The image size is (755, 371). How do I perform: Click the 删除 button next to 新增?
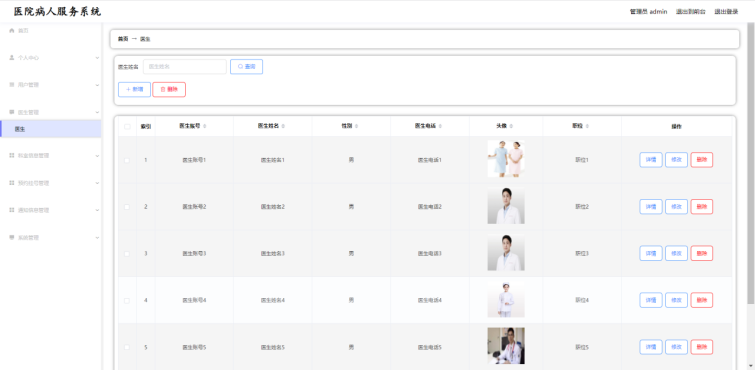169,90
